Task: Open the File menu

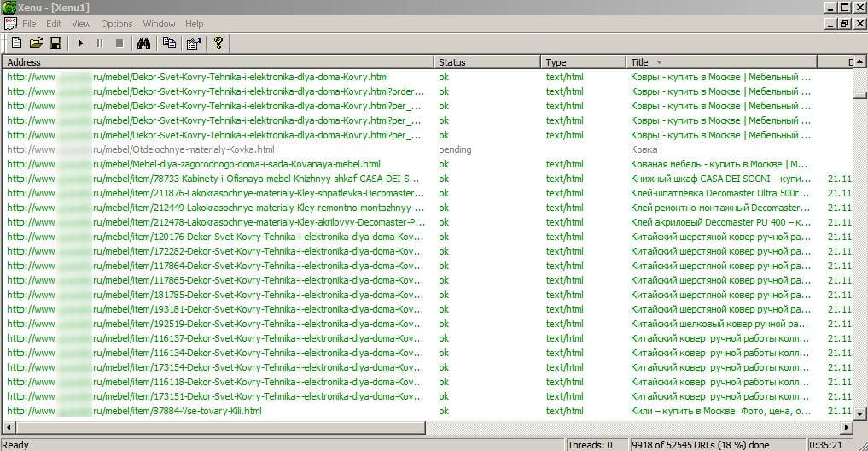Action: pos(29,24)
